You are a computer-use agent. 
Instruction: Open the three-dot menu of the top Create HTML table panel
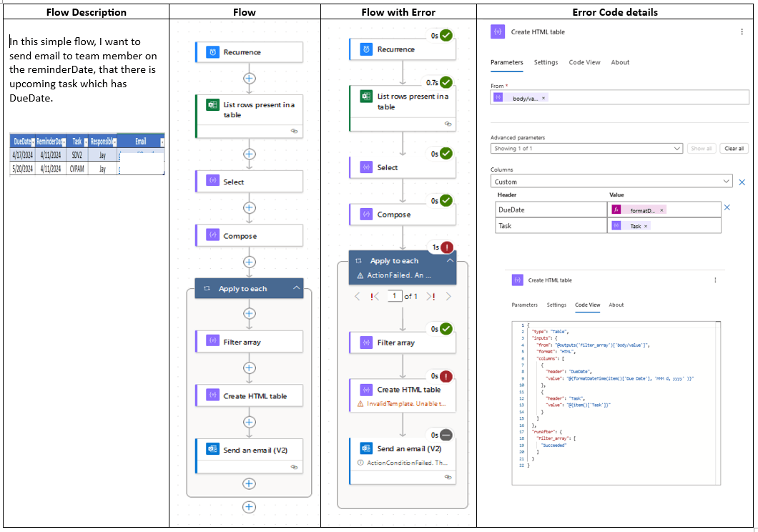742,32
